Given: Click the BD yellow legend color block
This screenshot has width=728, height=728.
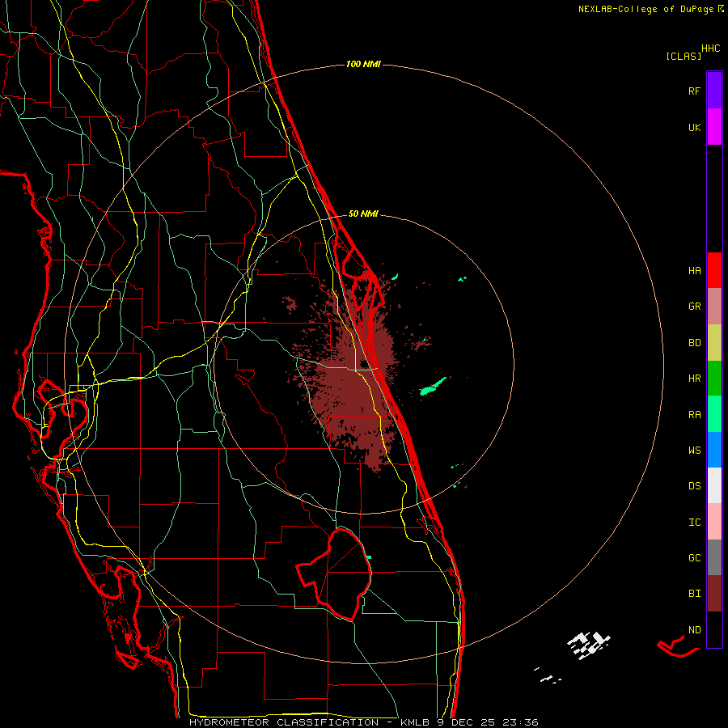Looking at the screenshot, I should (714, 343).
